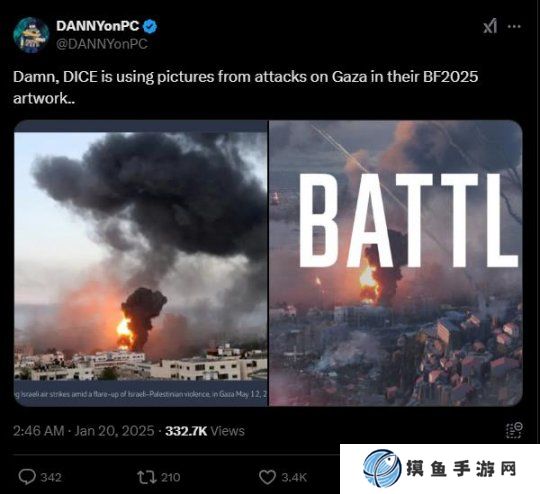
Task: Click the fish globe watermark logo
Action: (382, 468)
